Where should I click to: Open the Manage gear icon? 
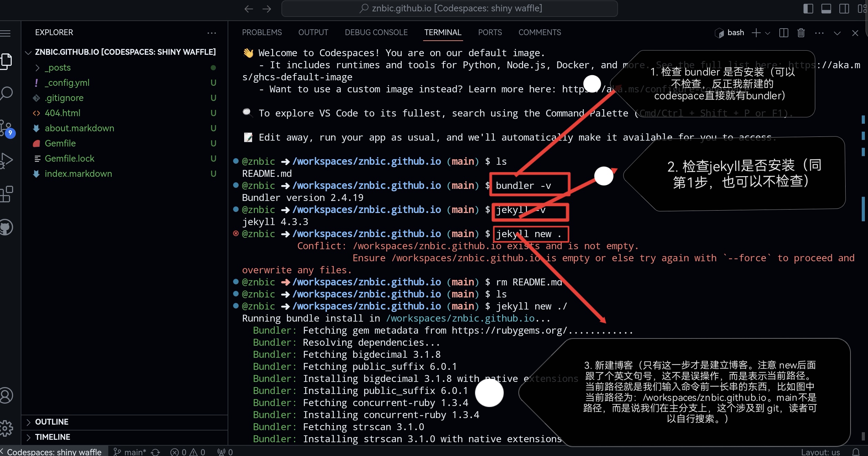6,428
